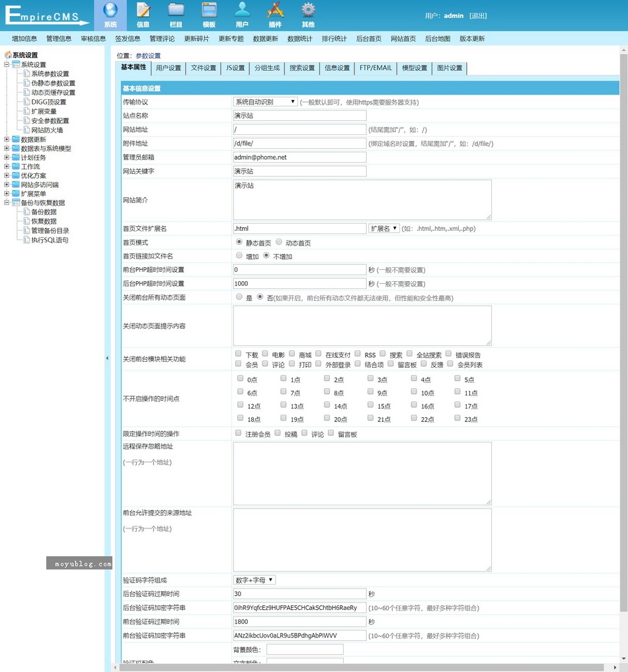Check the 注册会员 limited operation checkbox

click(238, 433)
